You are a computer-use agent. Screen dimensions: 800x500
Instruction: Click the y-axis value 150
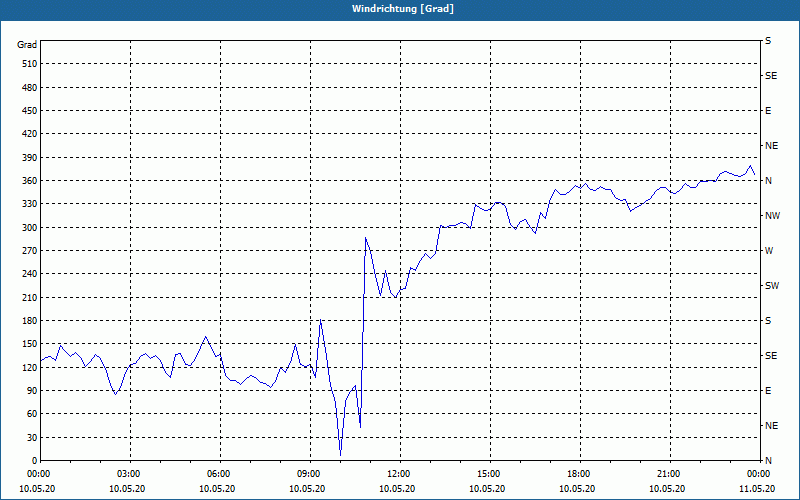pyautogui.click(x=30, y=344)
